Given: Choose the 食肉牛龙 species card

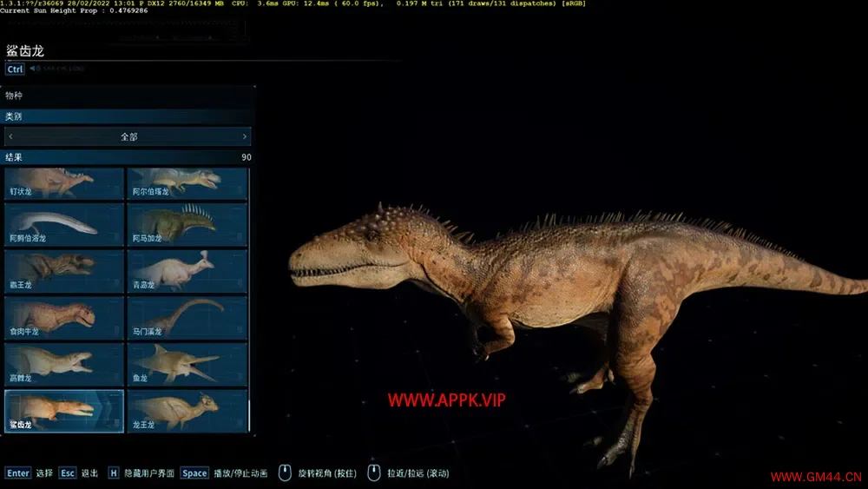Looking at the screenshot, I should [64, 318].
